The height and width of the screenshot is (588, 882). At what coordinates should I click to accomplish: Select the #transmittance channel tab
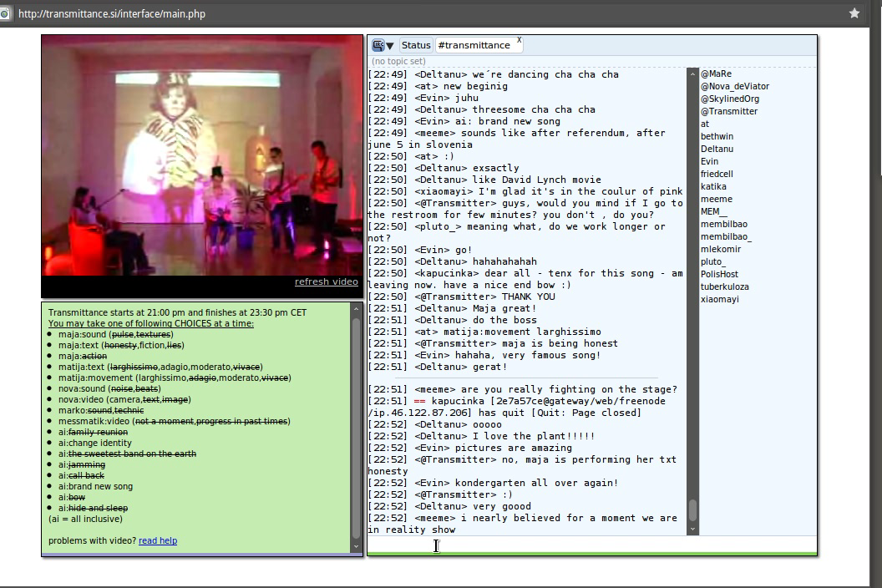(474, 45)
